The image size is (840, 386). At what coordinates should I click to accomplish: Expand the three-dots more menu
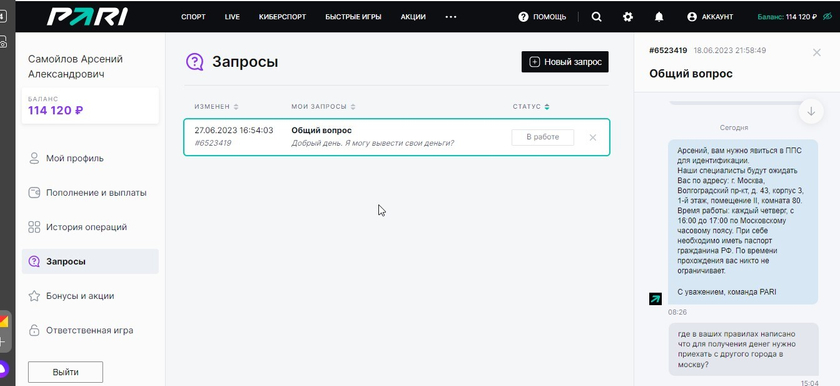pyautogui.click(x=451, y=17)
